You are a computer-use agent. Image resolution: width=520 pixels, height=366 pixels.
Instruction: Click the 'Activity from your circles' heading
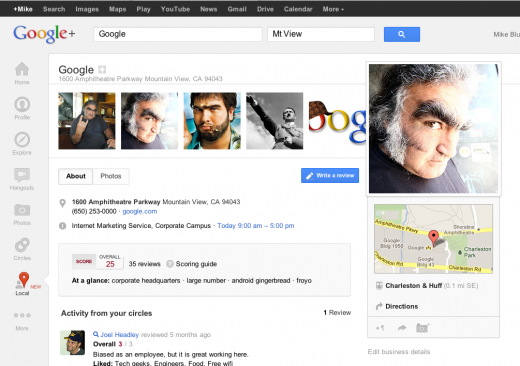coord(106,313)
